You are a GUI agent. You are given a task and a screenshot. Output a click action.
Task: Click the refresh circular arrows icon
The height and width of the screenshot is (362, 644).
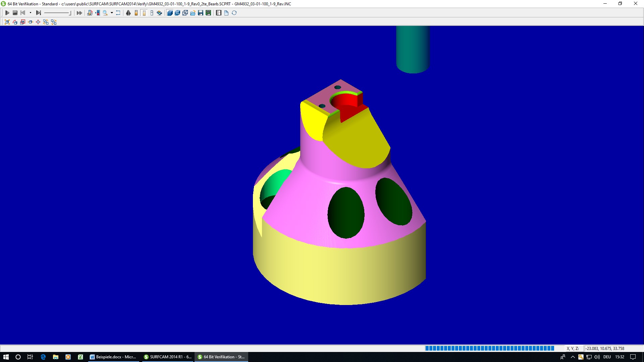[234, 13]
